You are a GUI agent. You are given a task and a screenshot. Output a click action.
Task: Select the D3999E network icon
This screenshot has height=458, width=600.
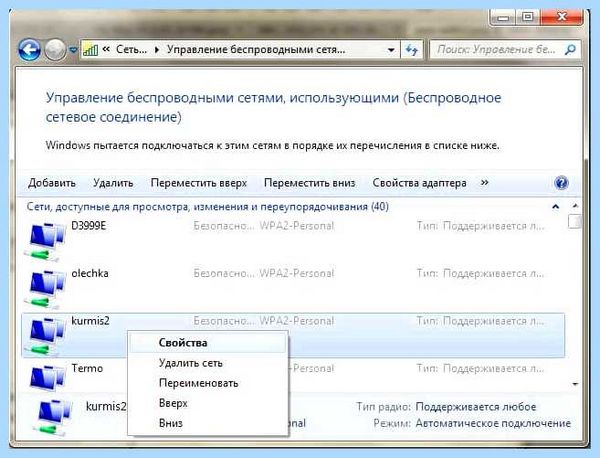[x=45, y=241]
